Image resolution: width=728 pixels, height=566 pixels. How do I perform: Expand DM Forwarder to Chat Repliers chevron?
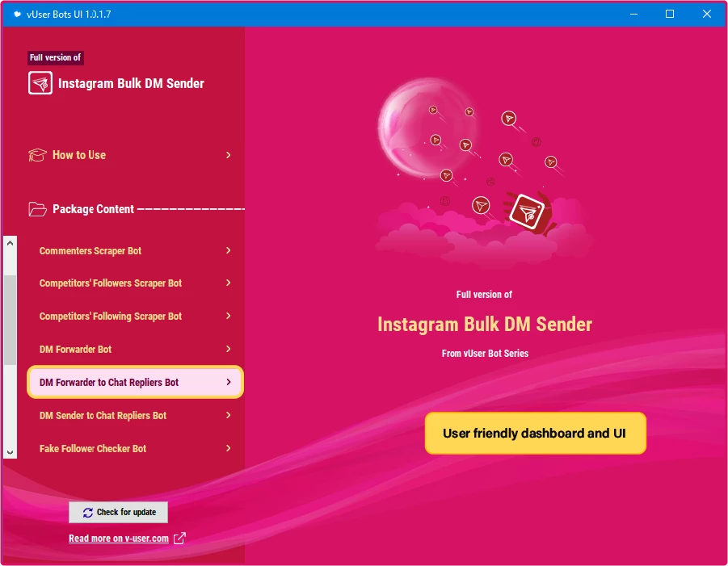[x=229, y=382]
